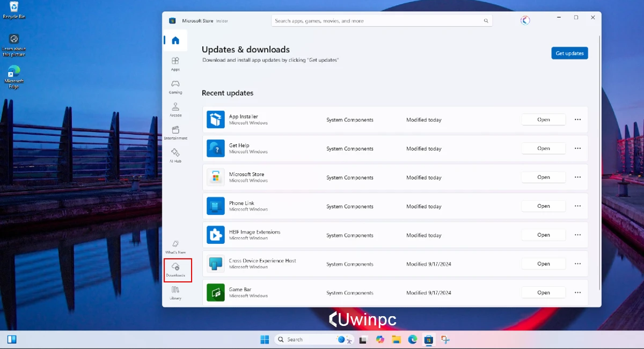
Task: Click Open for HEIF Image Extensions
Action: tap(544, 235)
